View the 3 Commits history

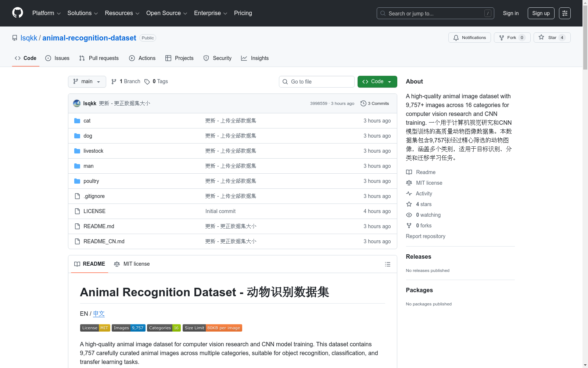pyautogui.click(x=375, y=103)
